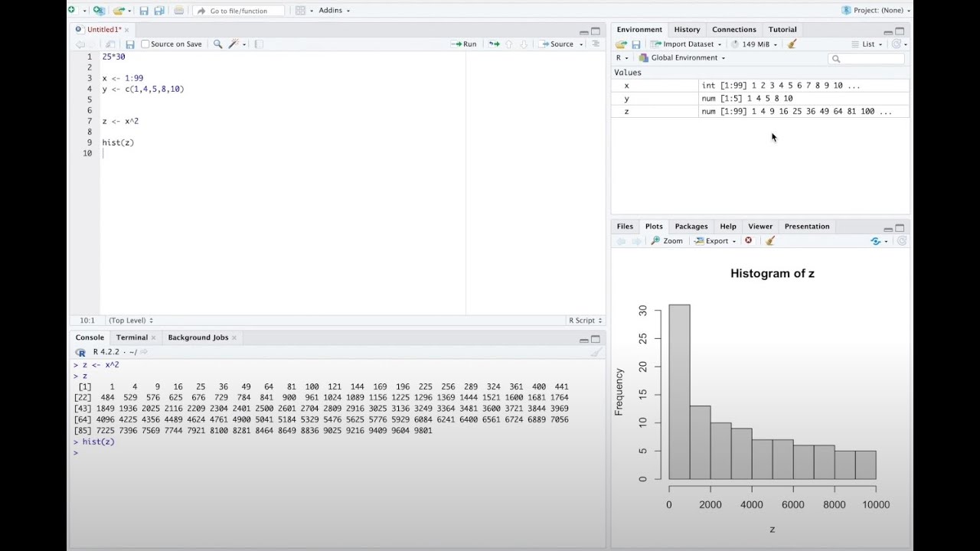Enable the Source on Save checkbox
The height and width of the screenshot is (551, 980).
pyautogui.click(x=145, y=44)
